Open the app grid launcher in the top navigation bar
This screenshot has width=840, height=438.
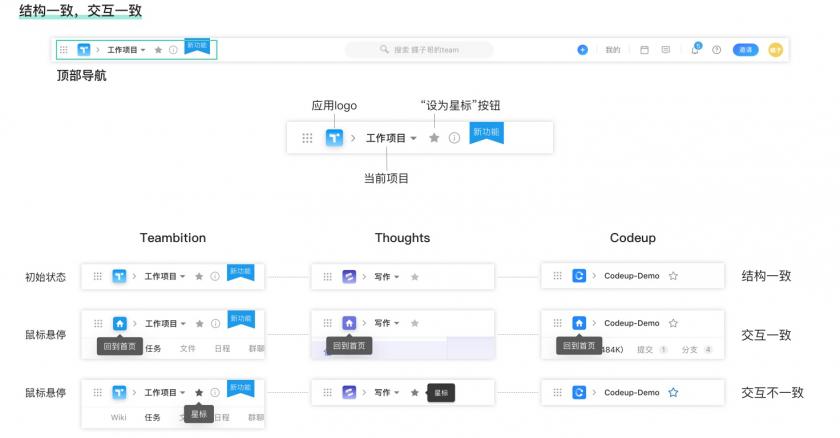coord(64,50)
